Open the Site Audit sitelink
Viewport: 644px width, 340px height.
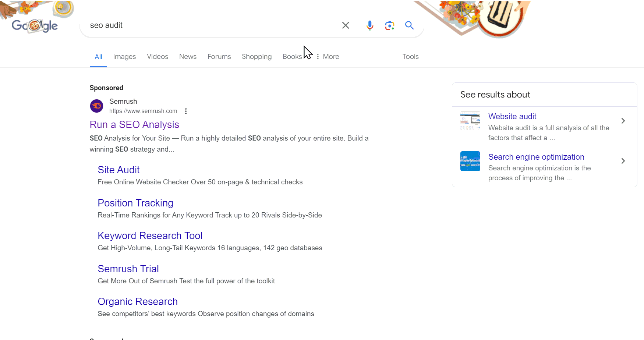pyautogui.click(x=118, y=170)
